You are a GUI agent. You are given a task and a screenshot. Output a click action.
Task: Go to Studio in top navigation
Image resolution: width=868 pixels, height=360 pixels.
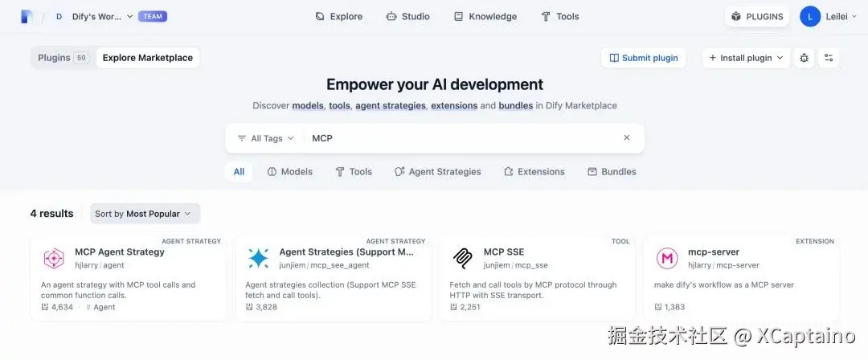coord(407,16)
